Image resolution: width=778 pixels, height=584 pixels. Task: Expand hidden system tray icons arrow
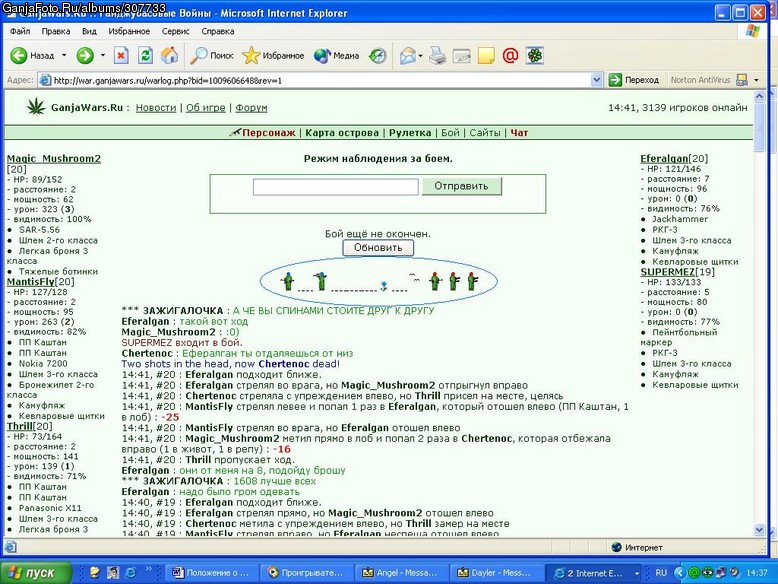680,573
